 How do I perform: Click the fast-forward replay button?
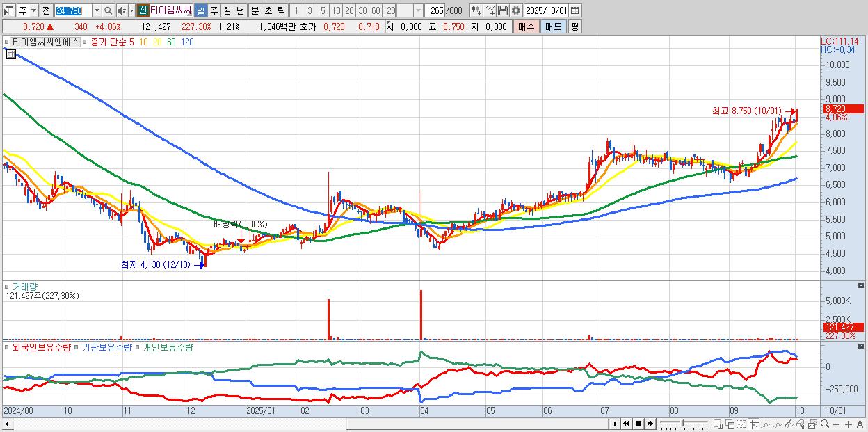pos(650,424)
